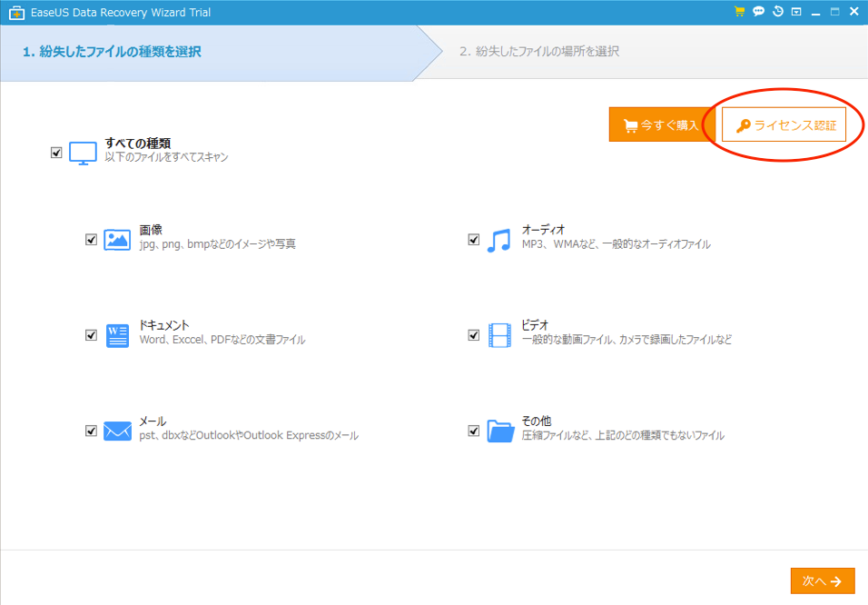868x605 pixels.
Task: Toggle the すべての種類 checkbox
Action: click(x=56, y=153)
